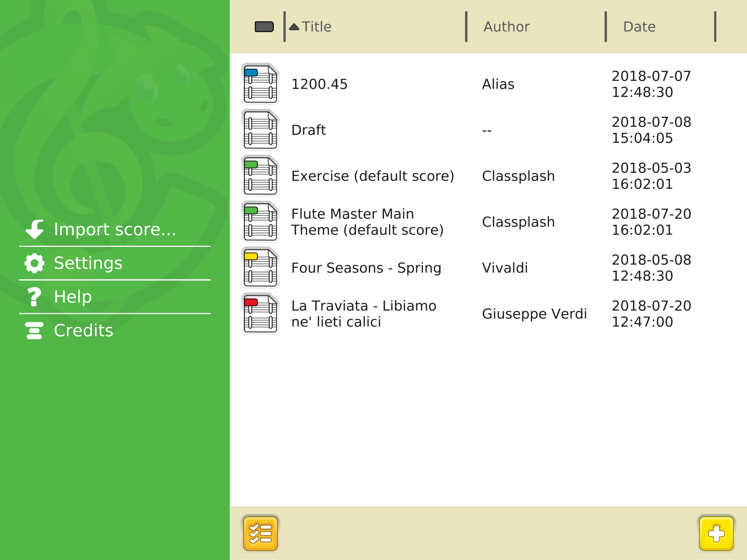
Task: Click the untagged Draft score icon
Action: point(260,130)
